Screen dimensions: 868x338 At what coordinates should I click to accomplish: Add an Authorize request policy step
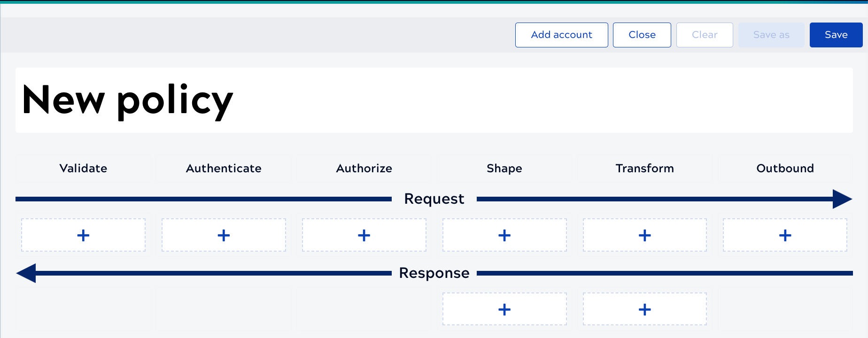[364, 235]
